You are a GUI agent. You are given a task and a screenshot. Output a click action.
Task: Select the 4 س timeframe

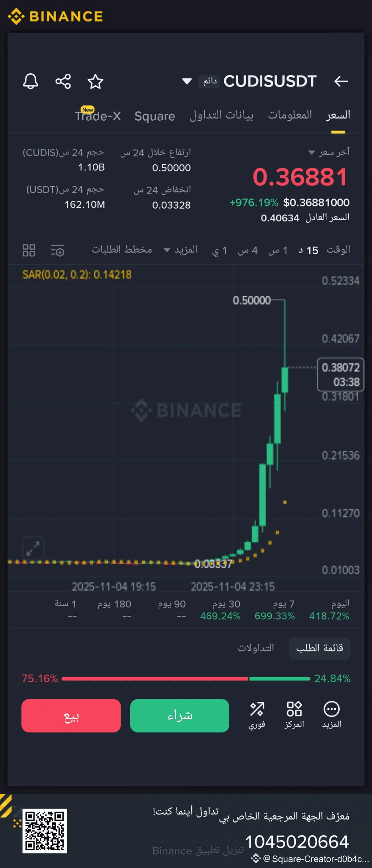tap(248, 250)
